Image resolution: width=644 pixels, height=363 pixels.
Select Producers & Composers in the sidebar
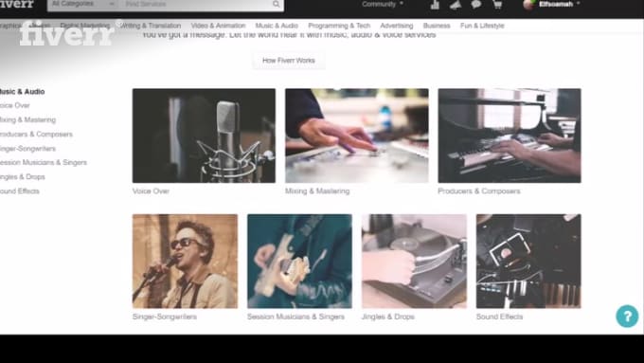[x=36, y=135]
